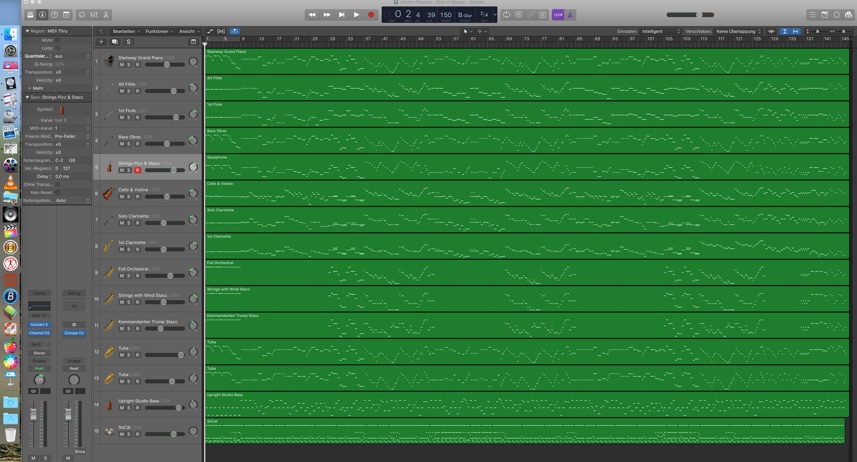Toggle the Inspector info button
Viewport: 857px width, 462px height.
(42, 15)
